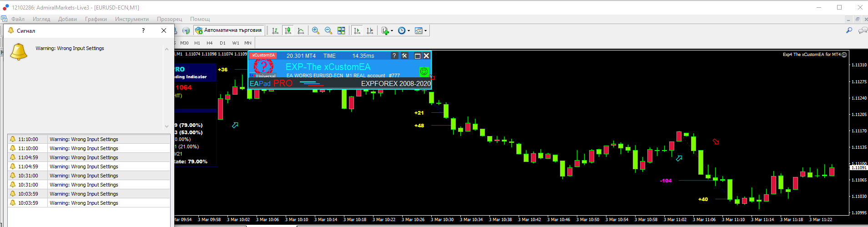Select the W1 timeframe

coord(236,43)
